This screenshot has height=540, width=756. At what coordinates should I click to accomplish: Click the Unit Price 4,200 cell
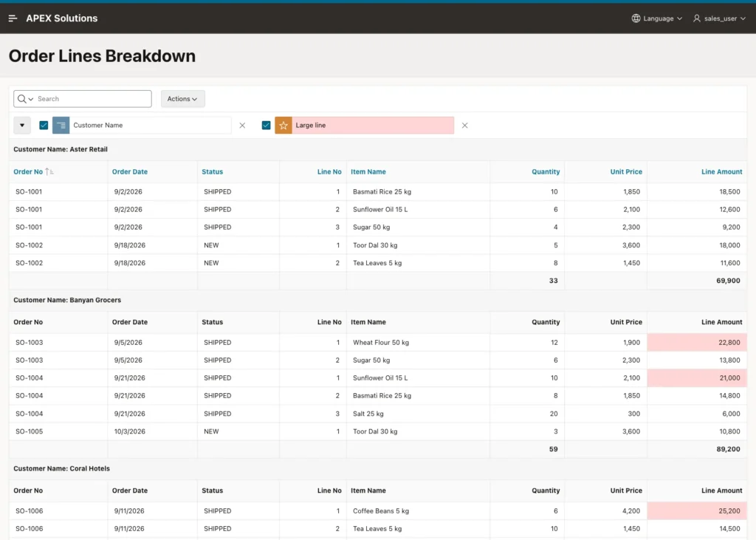(x=606, y=511)
